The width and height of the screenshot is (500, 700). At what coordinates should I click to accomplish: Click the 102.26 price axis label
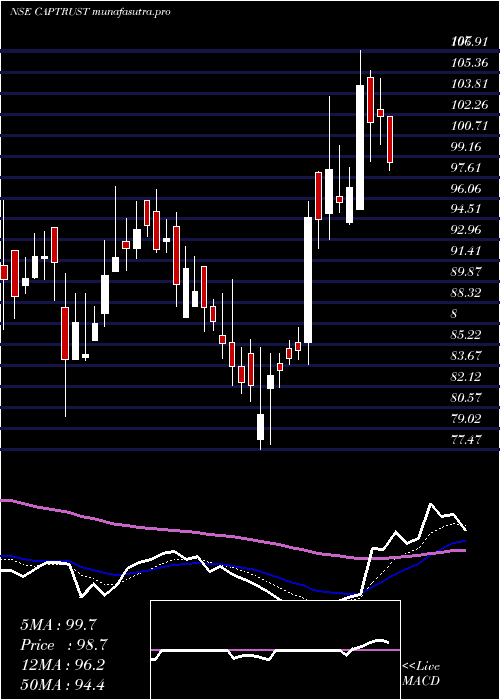[469, 105]
